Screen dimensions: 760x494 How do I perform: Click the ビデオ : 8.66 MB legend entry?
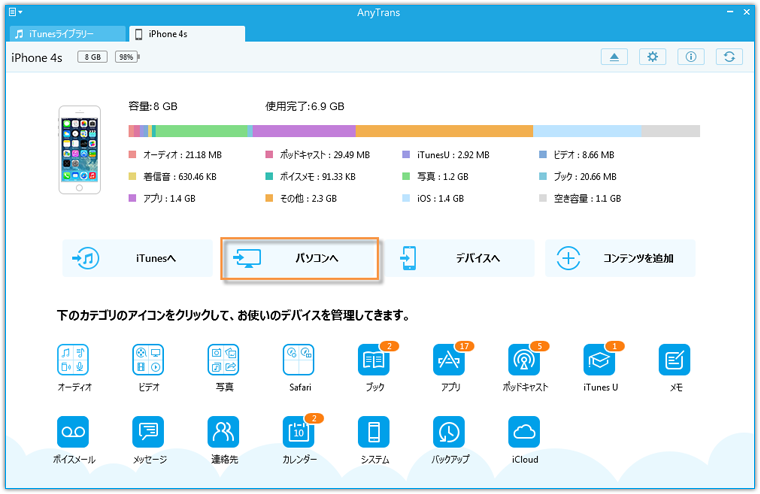(x=577, y=155)
